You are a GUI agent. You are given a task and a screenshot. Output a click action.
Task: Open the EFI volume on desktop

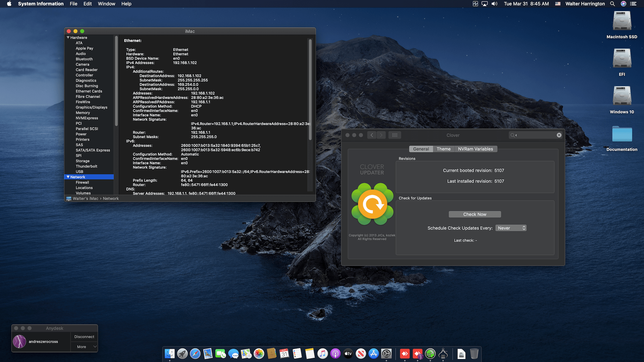(x=622, y=59)
